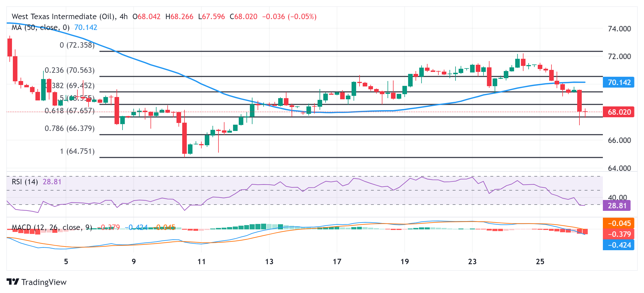Click date 11 on the time axis
644x293 pixels.
(x=201, y=262)
